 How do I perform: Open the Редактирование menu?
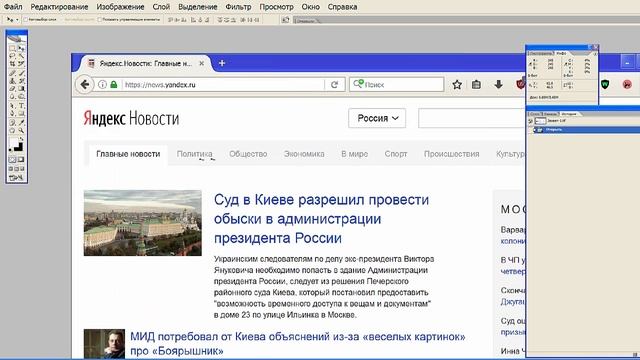point(59,7)
